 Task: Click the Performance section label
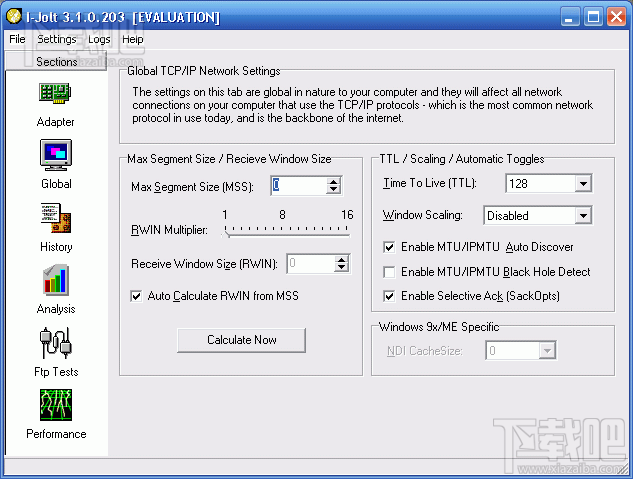pyautogui.click(x=56, y=434)
